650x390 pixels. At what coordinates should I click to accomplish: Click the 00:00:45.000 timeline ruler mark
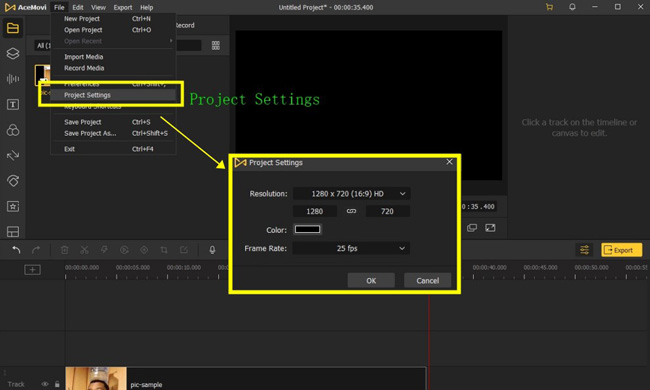(541, 268)
